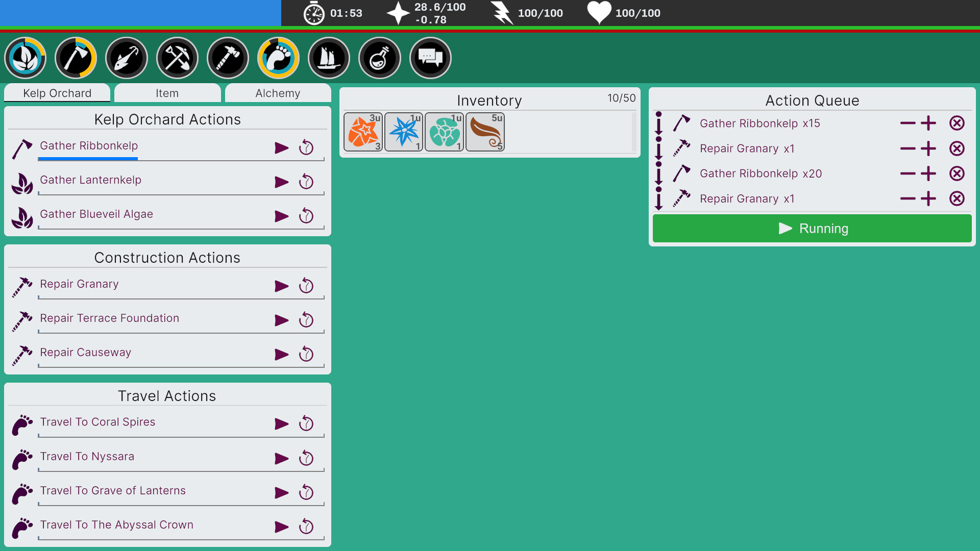Open the chat bubbles dialog icon
This screenshot has height=551, width=980.
[430, 58]
